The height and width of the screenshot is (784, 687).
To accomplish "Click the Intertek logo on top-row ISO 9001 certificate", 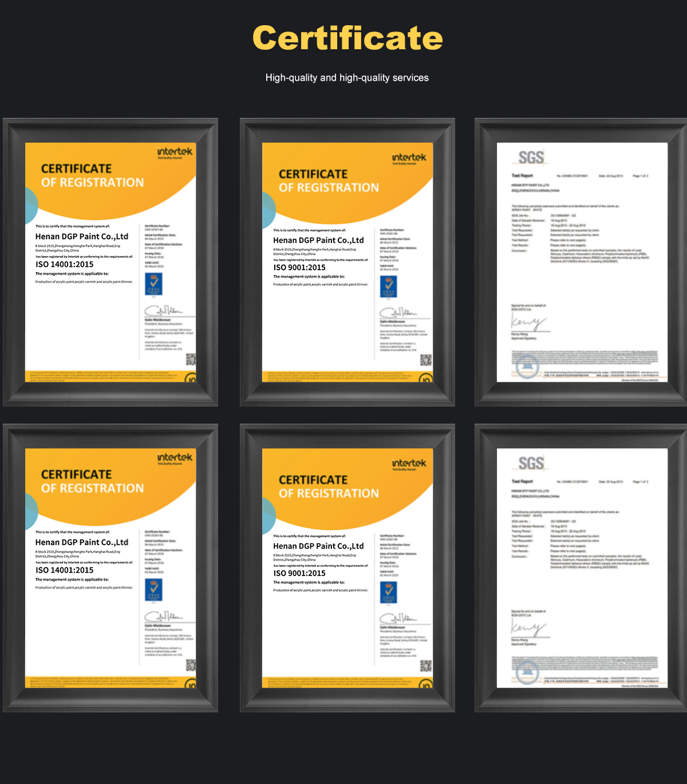I will pos(409,159).
